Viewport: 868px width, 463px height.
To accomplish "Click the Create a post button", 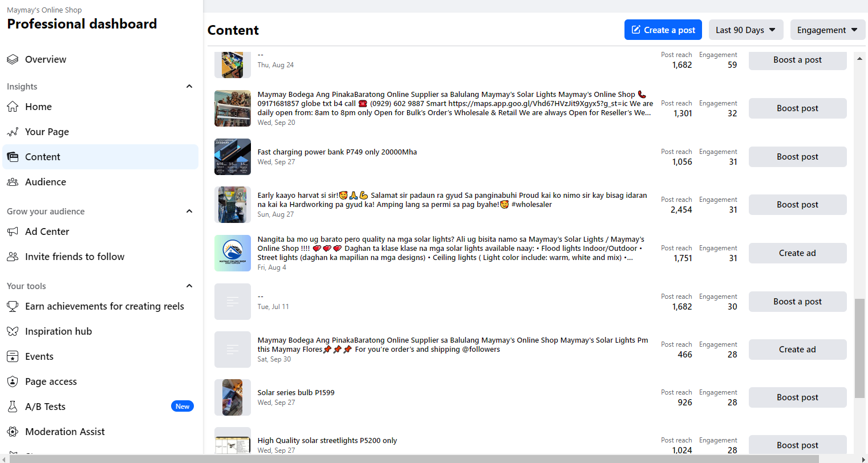I will point(663,30).
